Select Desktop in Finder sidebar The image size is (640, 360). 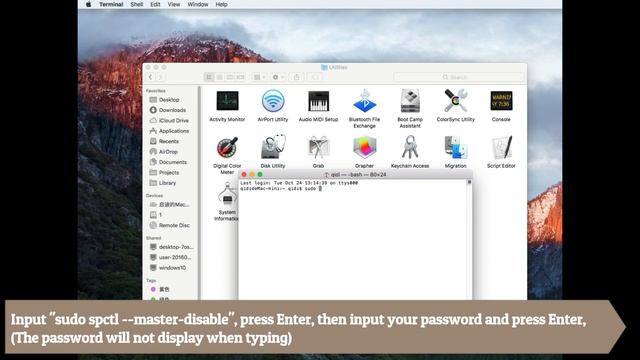click(x=169, y=100)
